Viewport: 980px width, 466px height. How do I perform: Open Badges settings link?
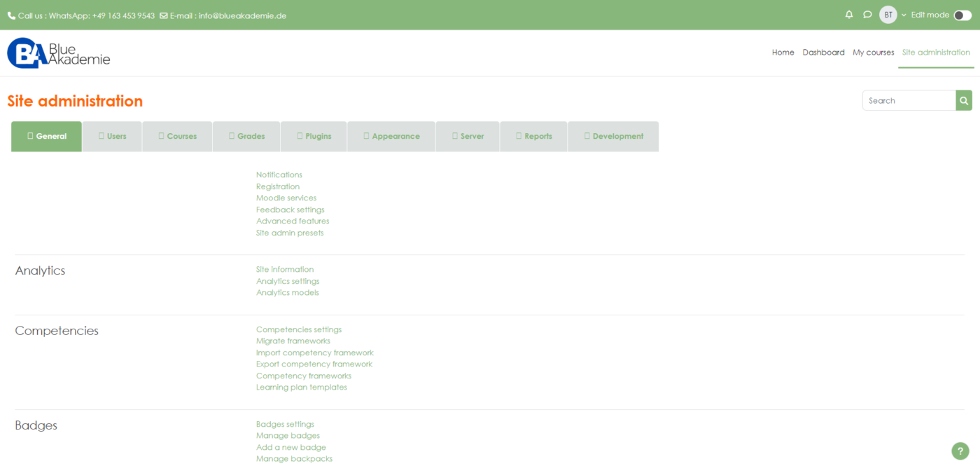(285, 424)
